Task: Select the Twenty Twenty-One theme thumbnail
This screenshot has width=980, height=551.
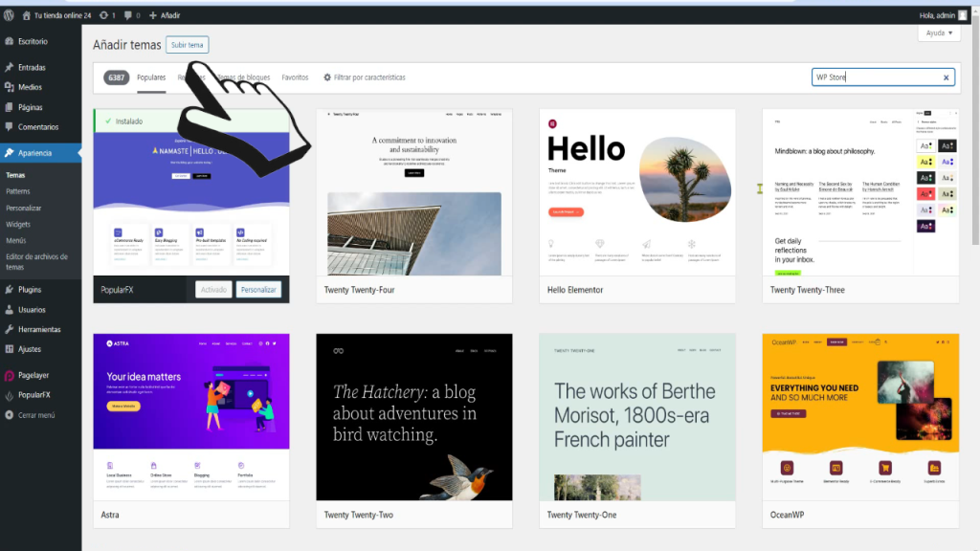Action: (637, 417)
